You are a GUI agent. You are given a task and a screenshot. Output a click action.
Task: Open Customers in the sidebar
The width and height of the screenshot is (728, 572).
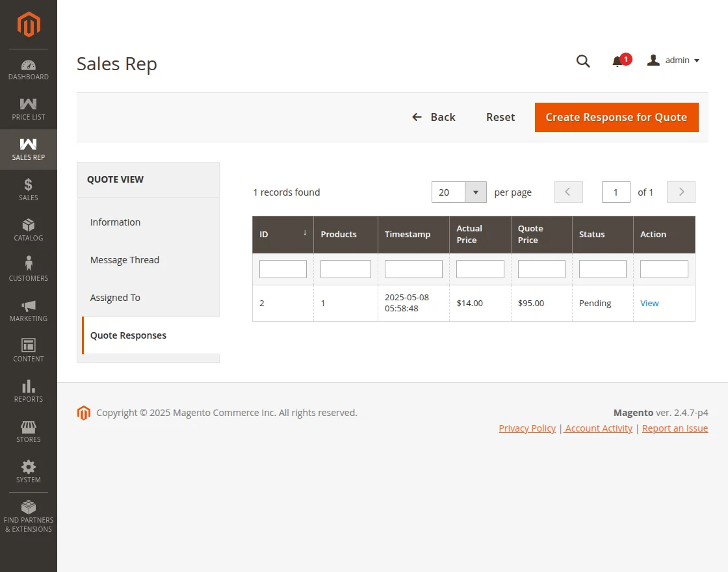[28, 270]
